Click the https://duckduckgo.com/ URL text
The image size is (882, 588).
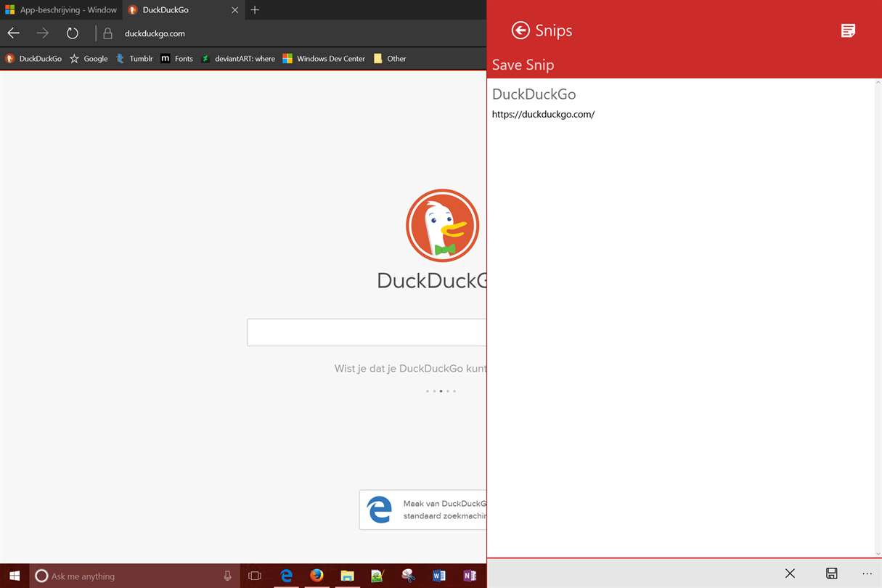tap(543, 114)
